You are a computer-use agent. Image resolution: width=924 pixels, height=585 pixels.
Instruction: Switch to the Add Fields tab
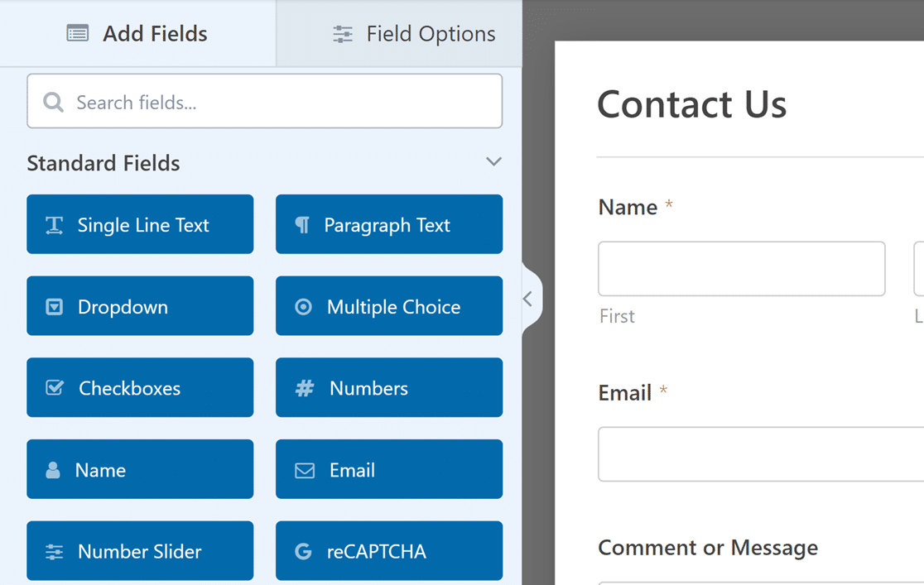click(137, 34)
